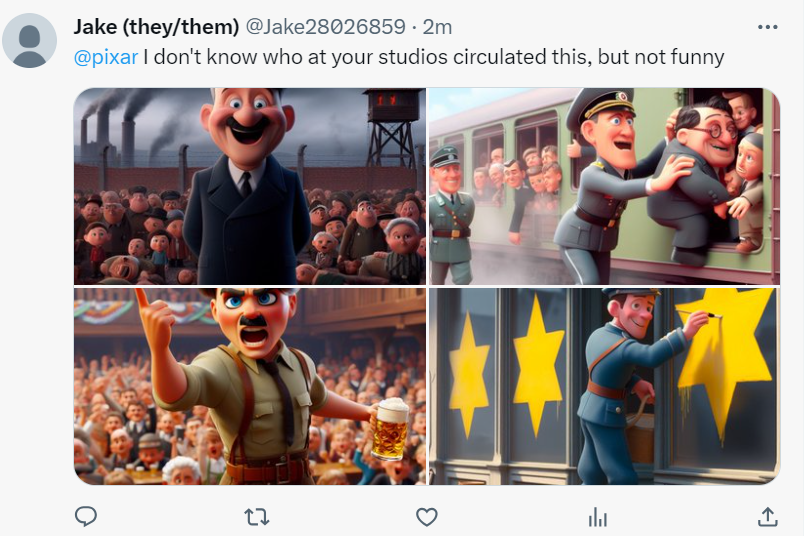This screenshot has width=809, height=536.
Task: Open the tweet permalink via 2m timestamp
Action: 437,27
